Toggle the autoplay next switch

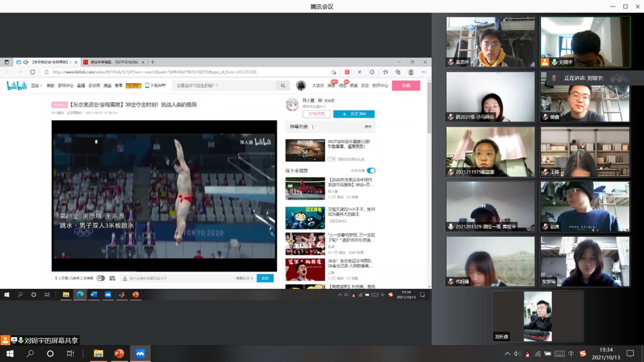pos(371,171)
